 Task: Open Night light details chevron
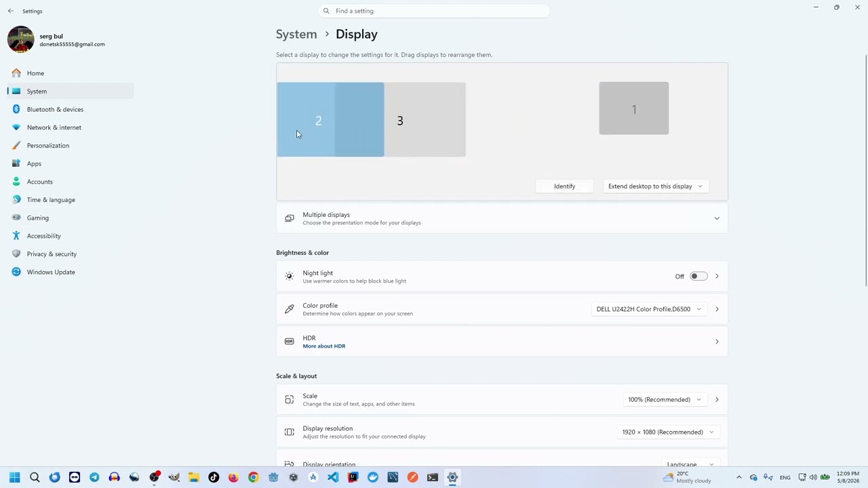point(717,277)
